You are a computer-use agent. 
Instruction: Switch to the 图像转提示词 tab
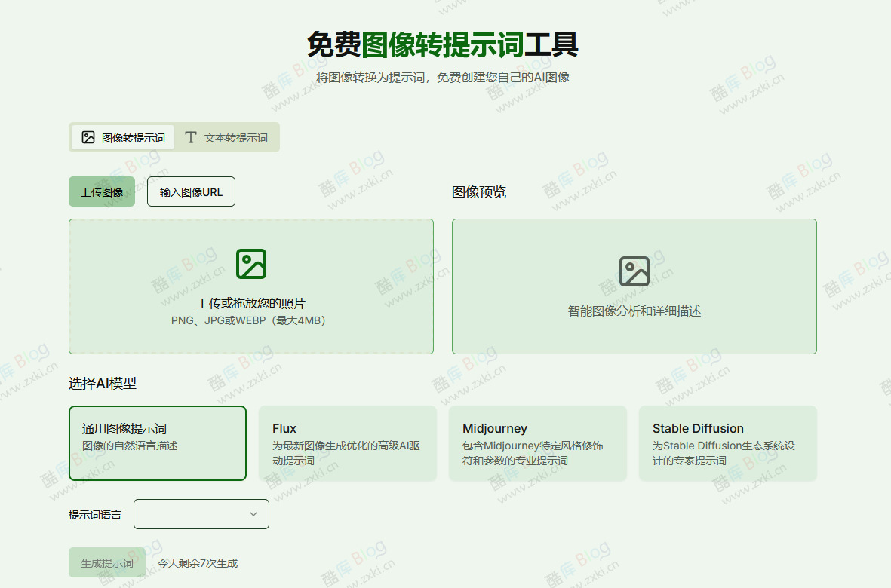(123, 137)
